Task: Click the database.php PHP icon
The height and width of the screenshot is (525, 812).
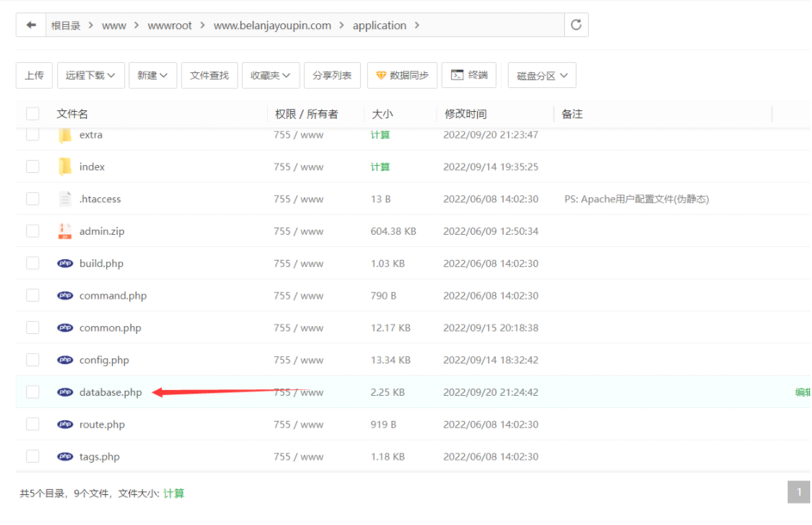Action: tap(65, 392)
